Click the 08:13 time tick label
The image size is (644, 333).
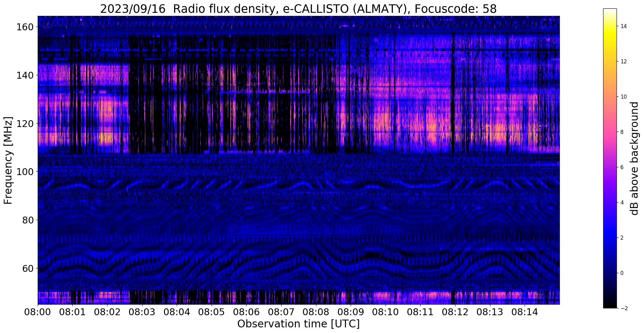pyautogui.click(x=490, y=312)
